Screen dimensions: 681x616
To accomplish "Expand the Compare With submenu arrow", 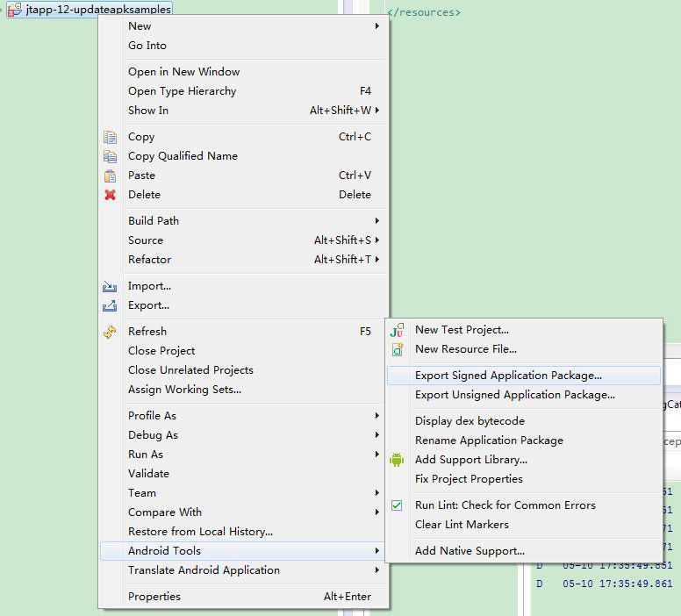I will (x=377, y=512).
